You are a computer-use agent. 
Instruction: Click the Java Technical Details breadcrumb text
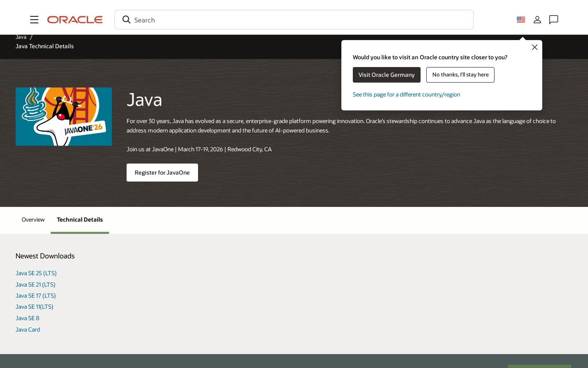[45, 46]
